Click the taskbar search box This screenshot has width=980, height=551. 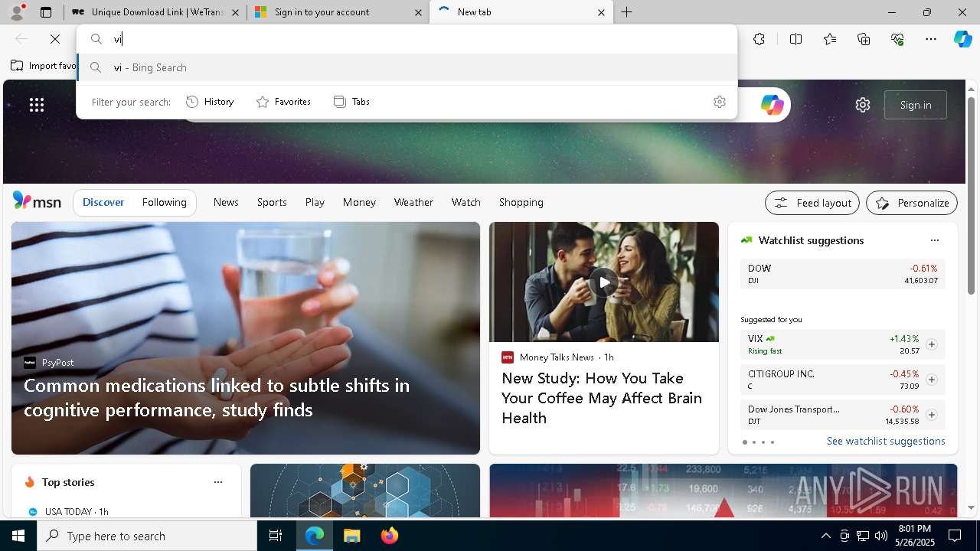[x=147, y=536]
